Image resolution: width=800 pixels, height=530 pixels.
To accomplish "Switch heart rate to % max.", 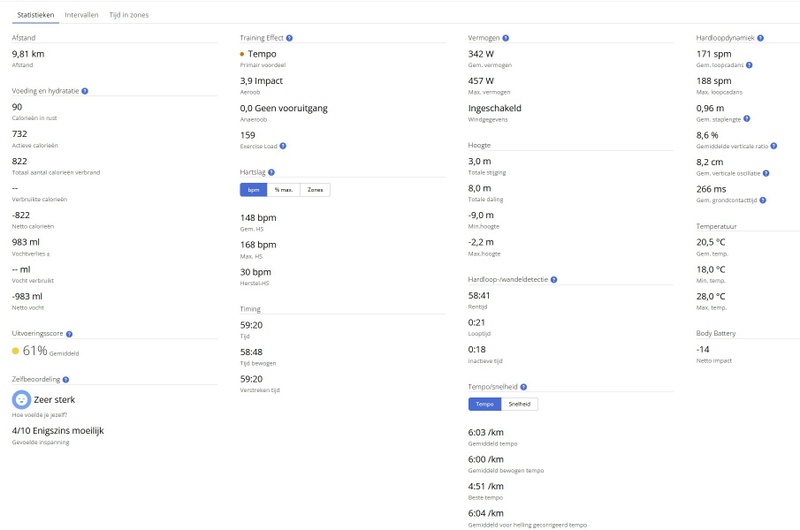I will pos(284,190).
